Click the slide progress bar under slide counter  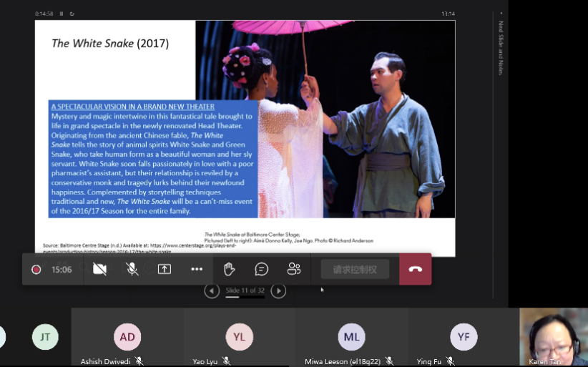pos(245,297)
